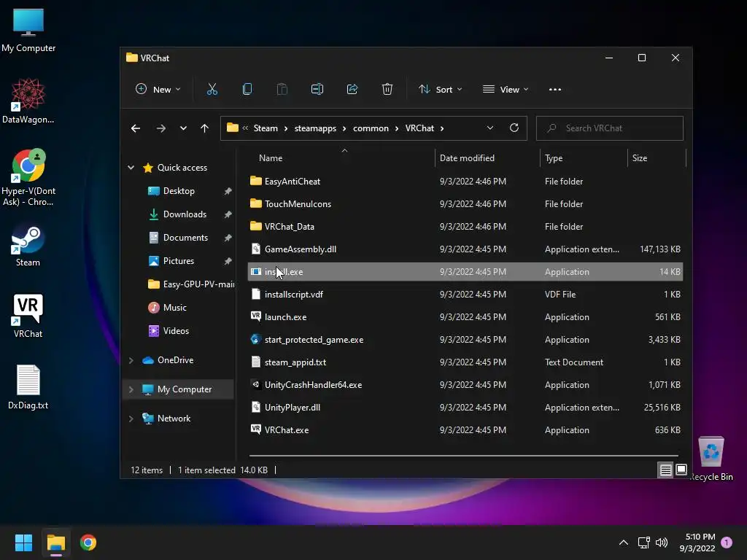Viewport: 747px width, 560px height.
Task: Open the View dropdown menu
Action: (x=506, y=89)
